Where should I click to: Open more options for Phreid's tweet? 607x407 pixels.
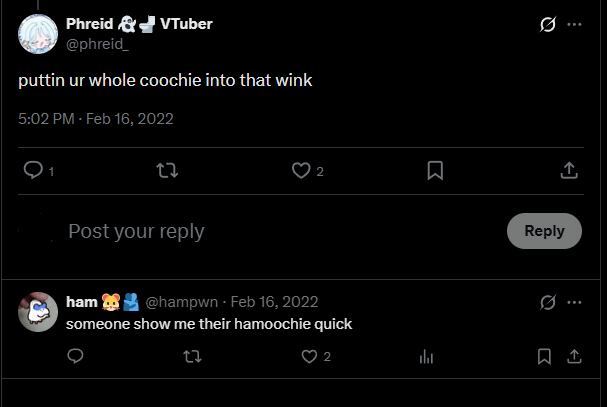[x=574, y=24]
